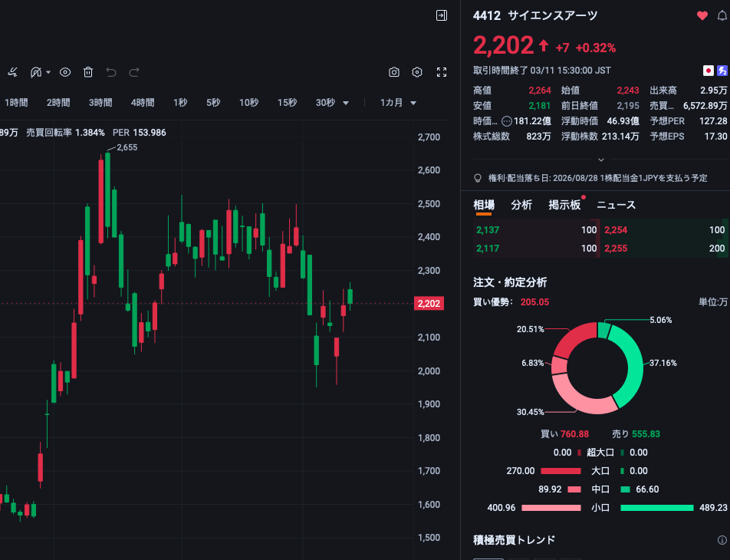Collapse the side panel with arrow icon
This screenshot has width=730, height=560.
tap(441, 15)
